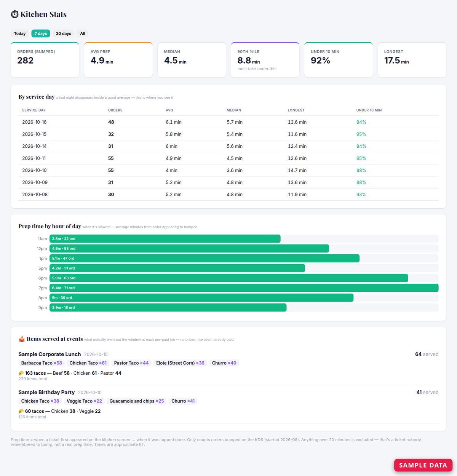Show the All time range tab
Screen dimensions: 457x476
(x=83, y=34)
